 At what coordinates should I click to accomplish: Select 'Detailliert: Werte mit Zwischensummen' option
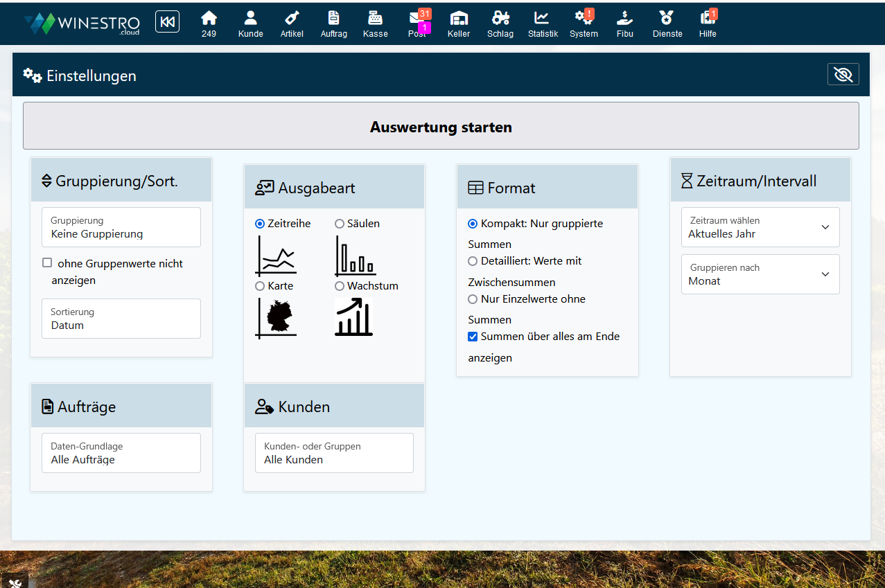click(x=473, y=261)
